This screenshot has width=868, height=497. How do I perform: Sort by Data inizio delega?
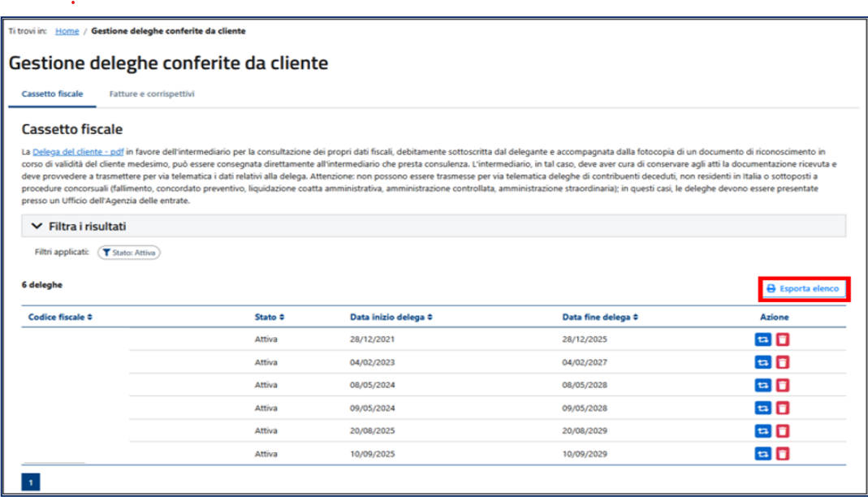click(392, 317)
